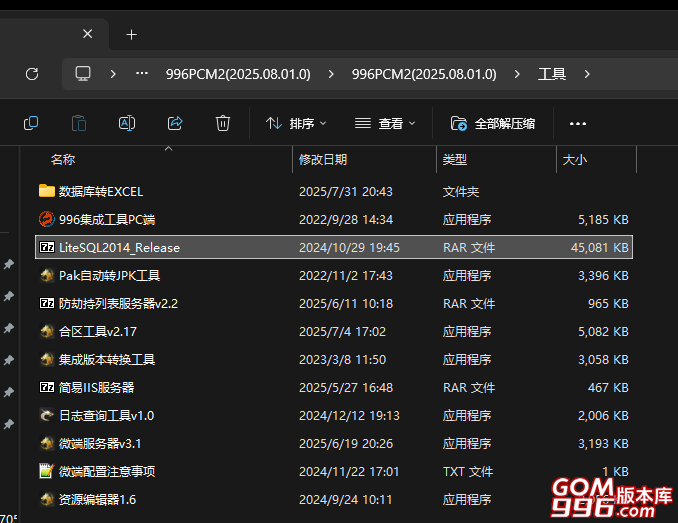Select the 日志查询工具v1.0 application
This screenshot has height=523, width=678.
coord(106,415)
